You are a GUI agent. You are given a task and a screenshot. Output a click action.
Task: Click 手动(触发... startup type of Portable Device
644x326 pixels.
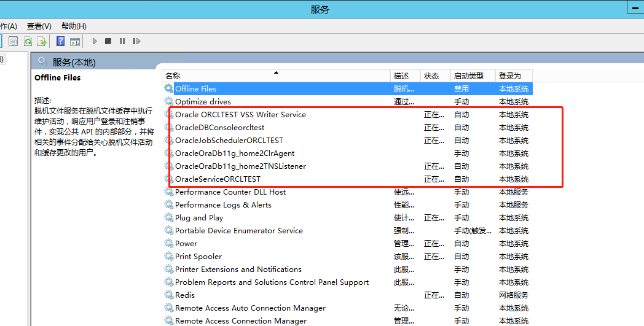473,231
